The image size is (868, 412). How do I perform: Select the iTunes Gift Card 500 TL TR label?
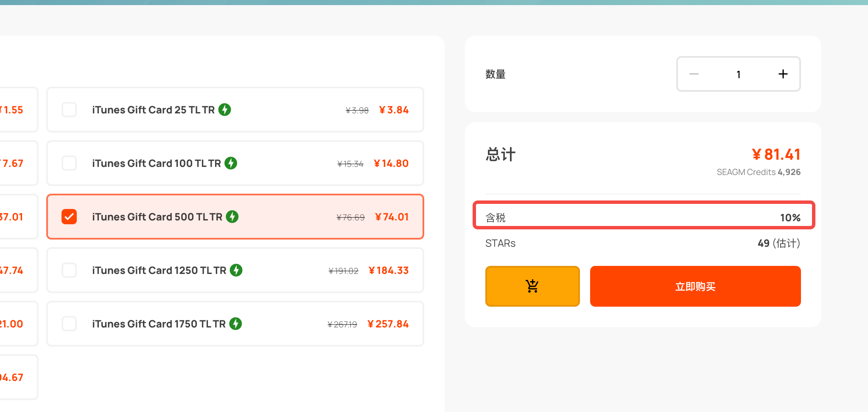[x=157, y=217]
